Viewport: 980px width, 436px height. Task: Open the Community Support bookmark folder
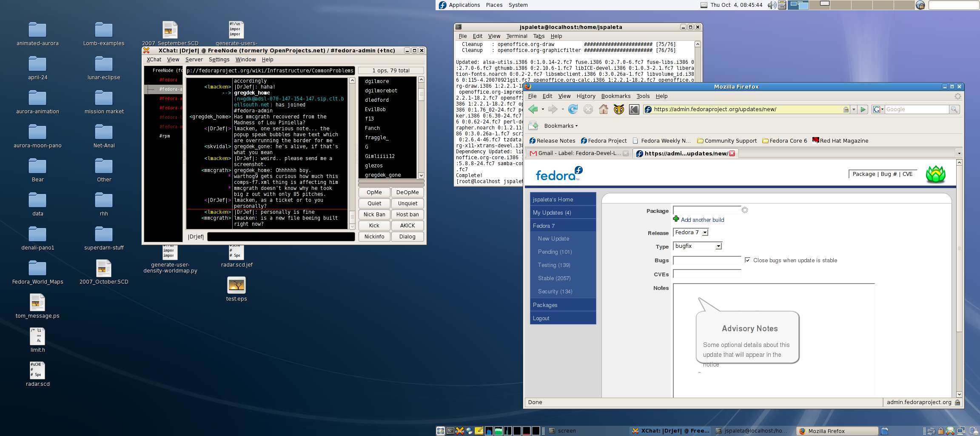[727, 141]
